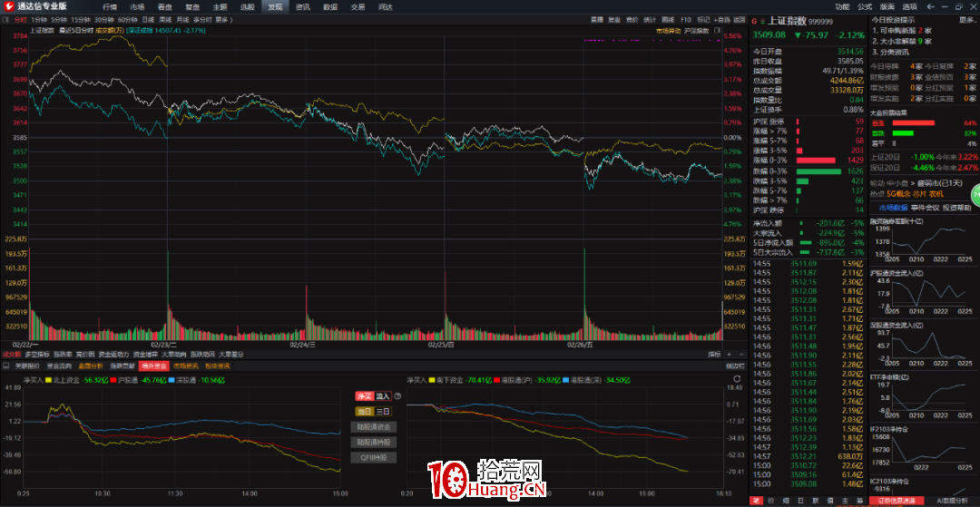Open the 盘面分析 tab

pos(91,366)
